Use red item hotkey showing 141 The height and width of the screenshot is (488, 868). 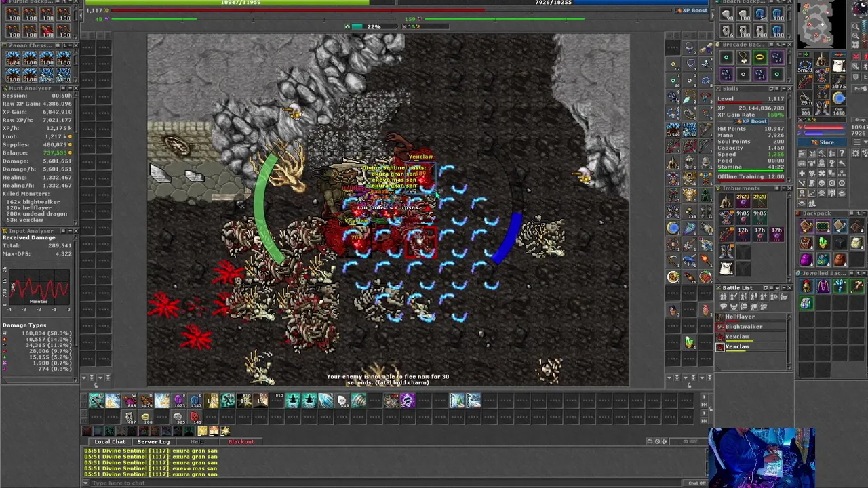(195, 417)
